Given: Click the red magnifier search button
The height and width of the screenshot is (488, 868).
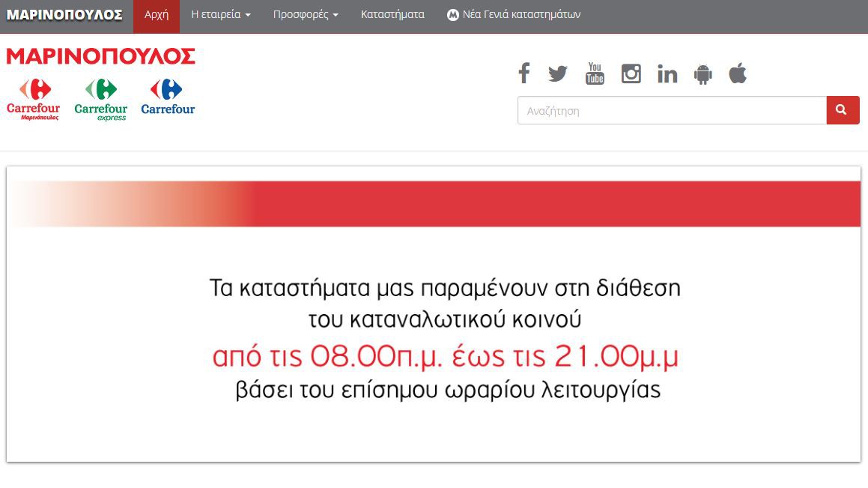Looking at the screenshot, I should point(843,110).
